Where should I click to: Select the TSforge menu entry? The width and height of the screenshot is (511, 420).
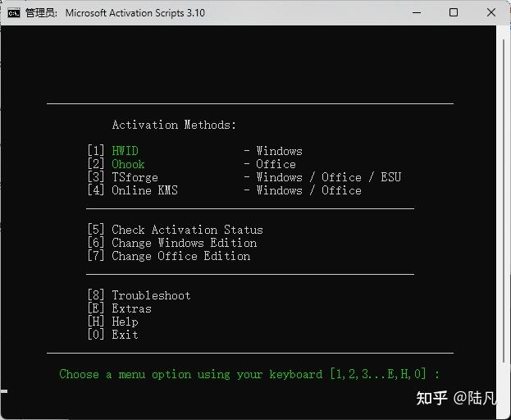[x=122, y=177]
